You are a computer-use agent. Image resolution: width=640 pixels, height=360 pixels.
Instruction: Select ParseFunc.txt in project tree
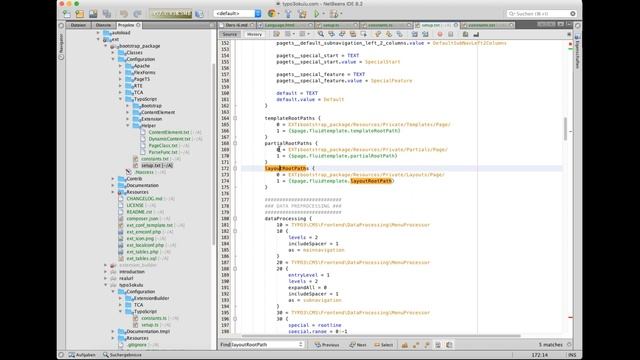point(162,152)
